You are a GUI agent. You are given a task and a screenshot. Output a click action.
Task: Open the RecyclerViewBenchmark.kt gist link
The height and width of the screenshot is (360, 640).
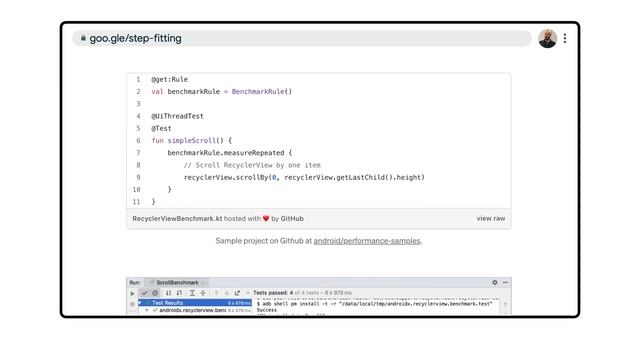coord(177,219)
